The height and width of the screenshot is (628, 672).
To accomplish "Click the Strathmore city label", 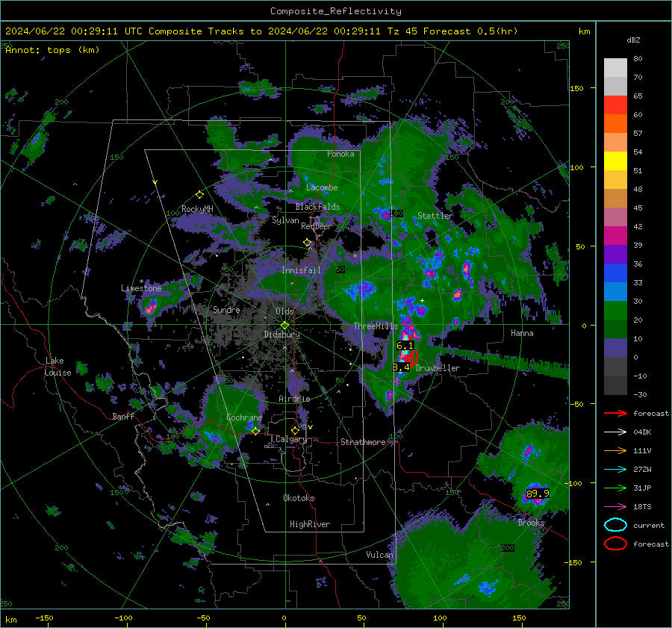I will tap(363, 442).
